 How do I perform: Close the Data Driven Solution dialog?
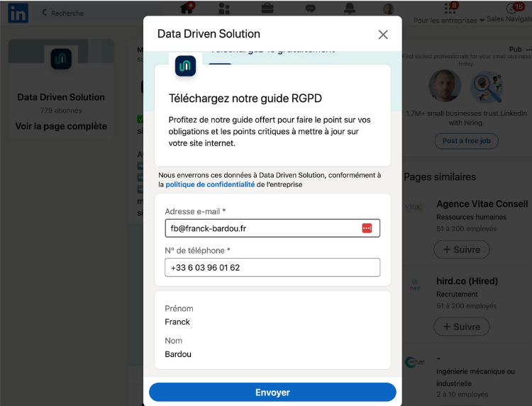coord(383,35)
